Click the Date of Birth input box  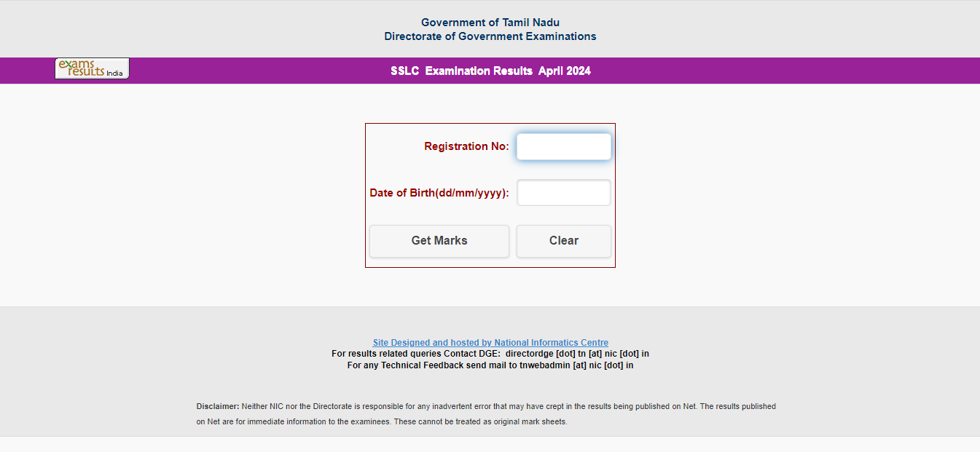[563, 193]
